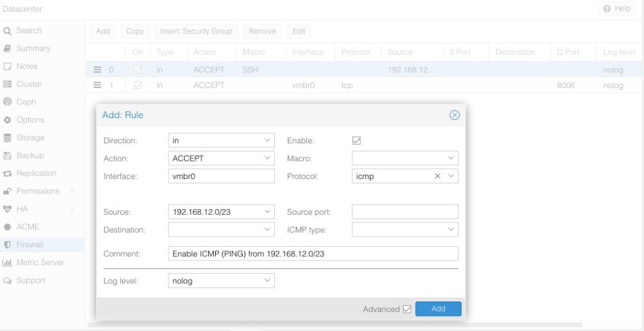Click the Support chat bubbles icon
The width and height of the screenshot is (644, 331).
click(x=7, y=281)
